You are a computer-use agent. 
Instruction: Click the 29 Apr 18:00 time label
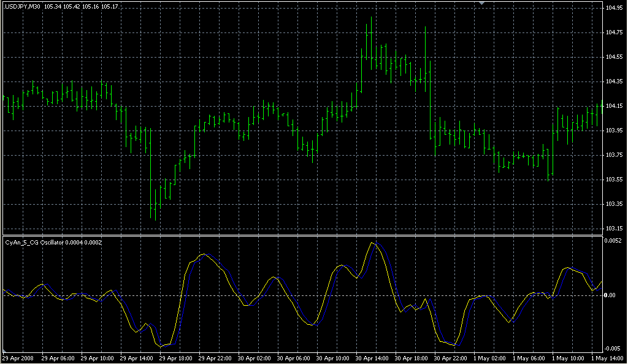[174, 358]
